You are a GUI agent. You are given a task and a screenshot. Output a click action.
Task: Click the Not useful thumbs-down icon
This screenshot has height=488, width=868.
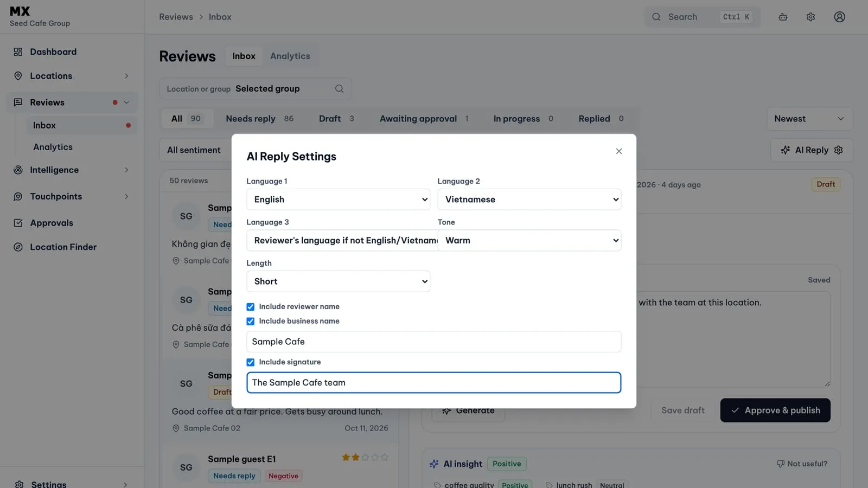[781, 464]
